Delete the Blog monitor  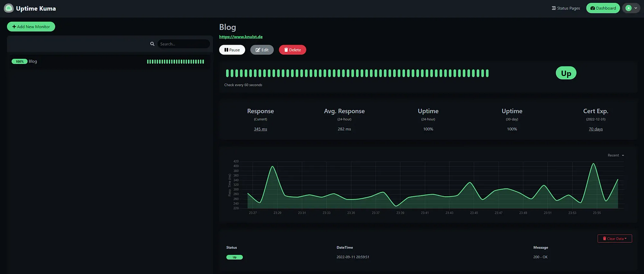coord(292,50)
